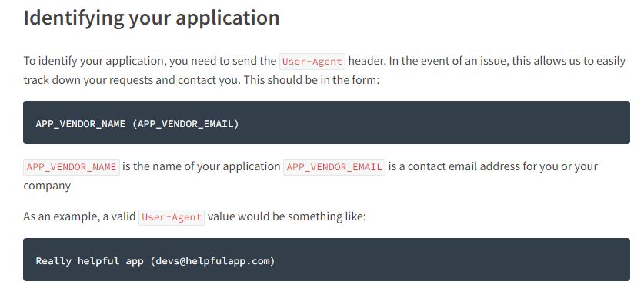Click 'Really helpful app' text in code block
Image resolution: width=644 pixels, height=285 pixels.
pyautogui.click(x=89, y=260)
